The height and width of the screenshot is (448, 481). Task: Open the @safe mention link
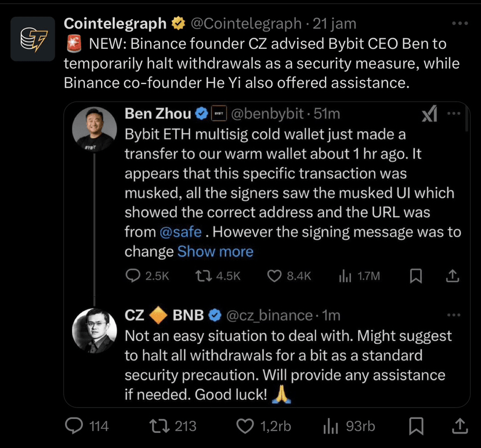(180, 232)
